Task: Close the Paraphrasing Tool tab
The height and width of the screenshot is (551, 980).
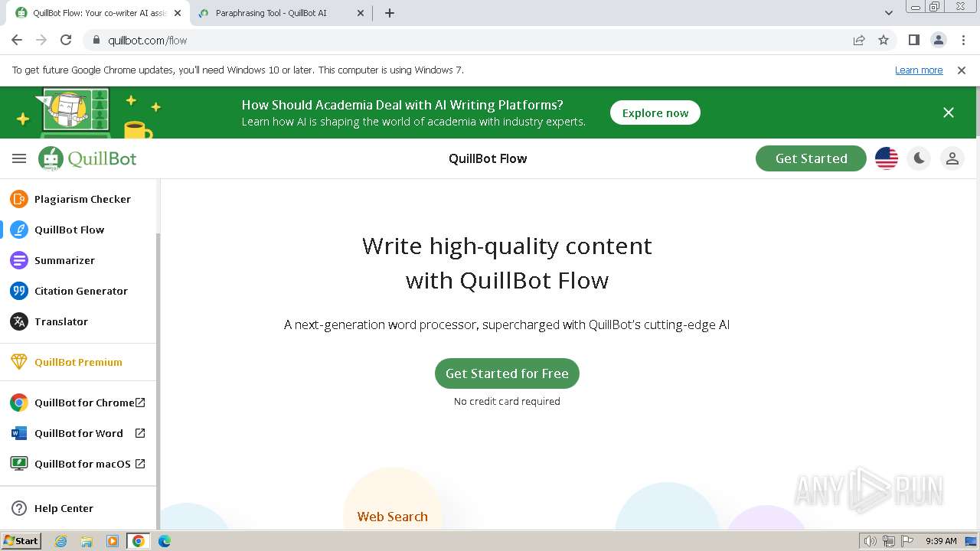Action: [x=360, y=13]
